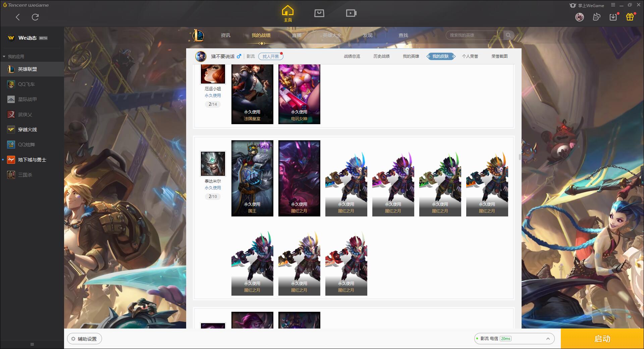The image size is (644, 349).
Task: Click the League of Legends logo icon
Action: (198, 35)
